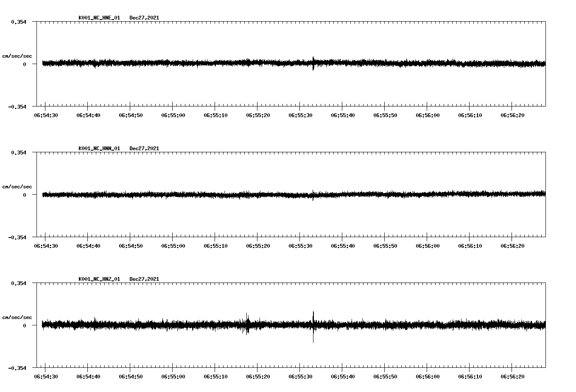
Task: Click the zero label on HNN amplitude axis
Action: click(x=25, y=195)
